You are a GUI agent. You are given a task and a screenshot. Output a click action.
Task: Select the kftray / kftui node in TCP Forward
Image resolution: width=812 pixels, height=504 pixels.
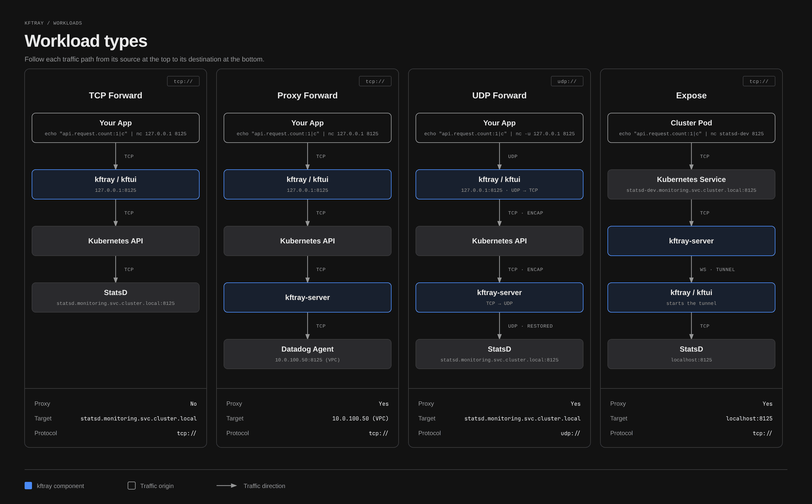(x=115, y=184)
